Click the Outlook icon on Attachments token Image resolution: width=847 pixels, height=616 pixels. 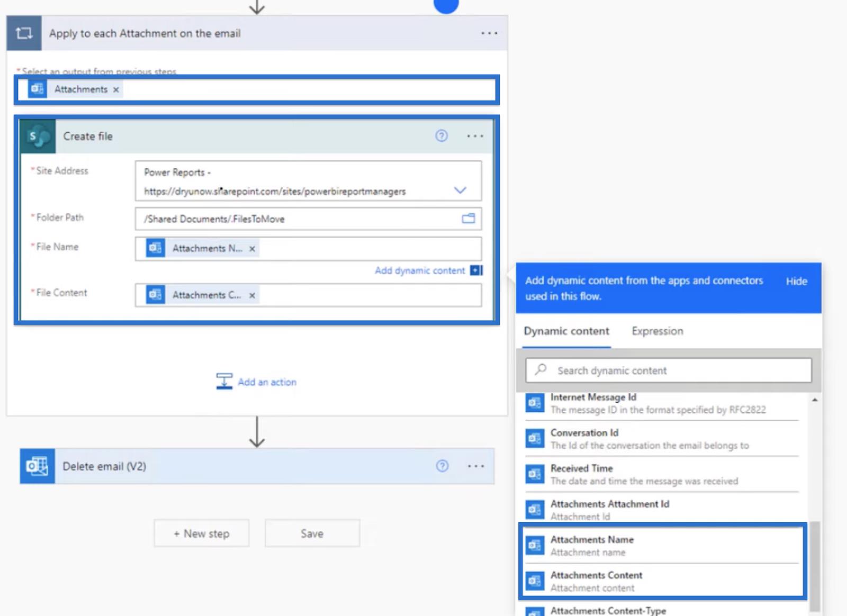pos(37,89)
